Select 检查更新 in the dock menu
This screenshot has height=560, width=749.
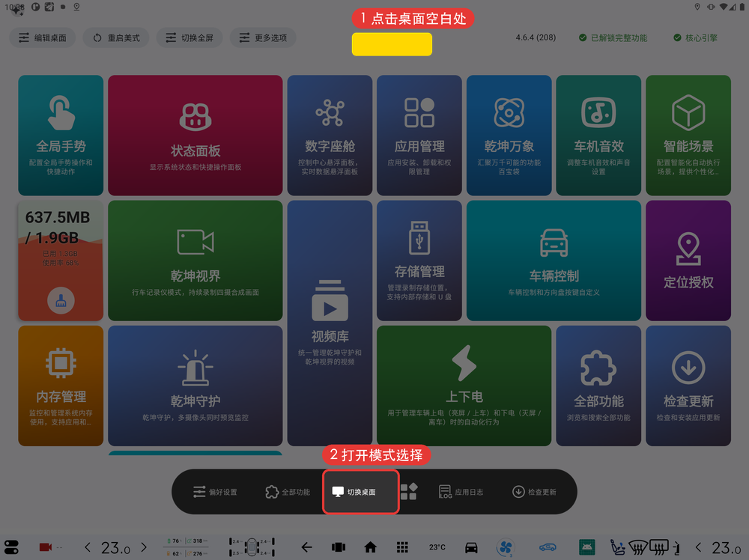(x=534, y=492)
